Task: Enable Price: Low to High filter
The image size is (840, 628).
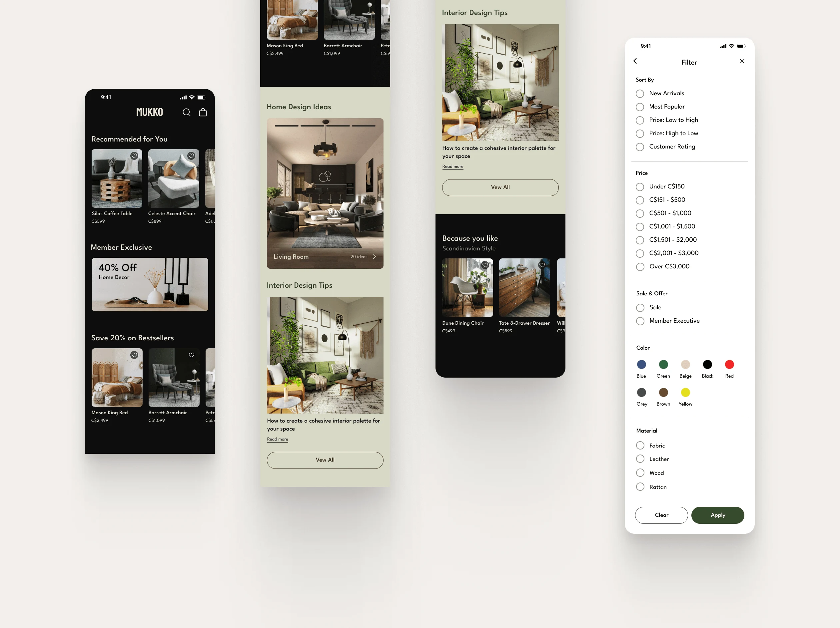Action: click(639, 120)
